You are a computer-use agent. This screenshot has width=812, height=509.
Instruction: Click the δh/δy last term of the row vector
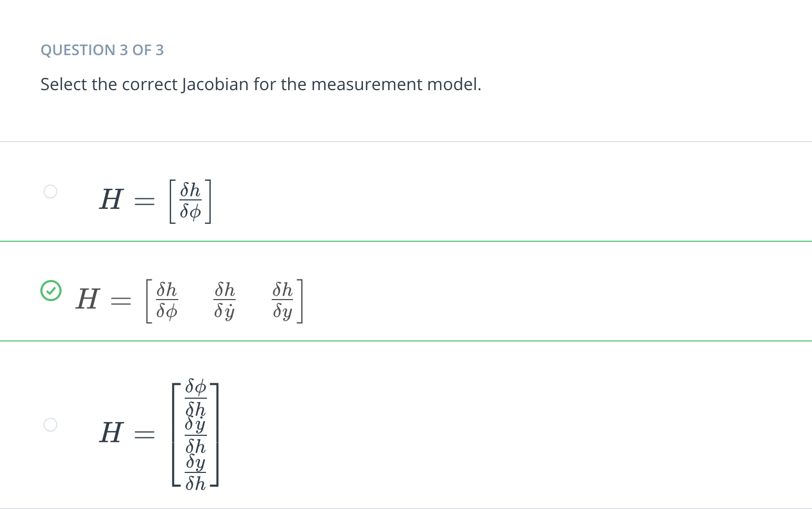[x=282, y=300]
